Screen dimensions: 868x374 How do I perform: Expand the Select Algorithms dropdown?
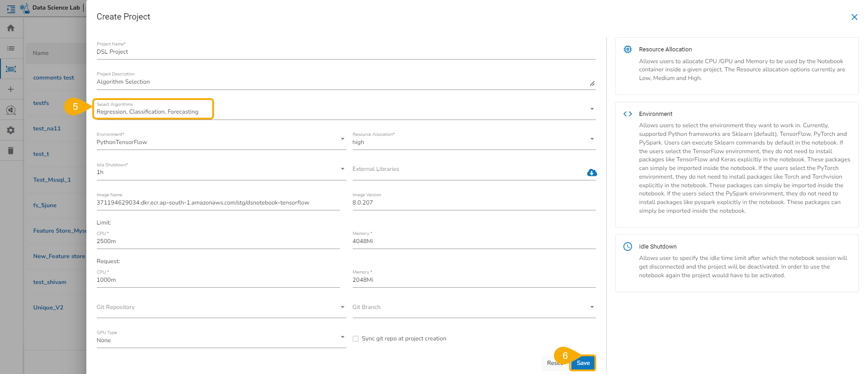pos(592,109)
